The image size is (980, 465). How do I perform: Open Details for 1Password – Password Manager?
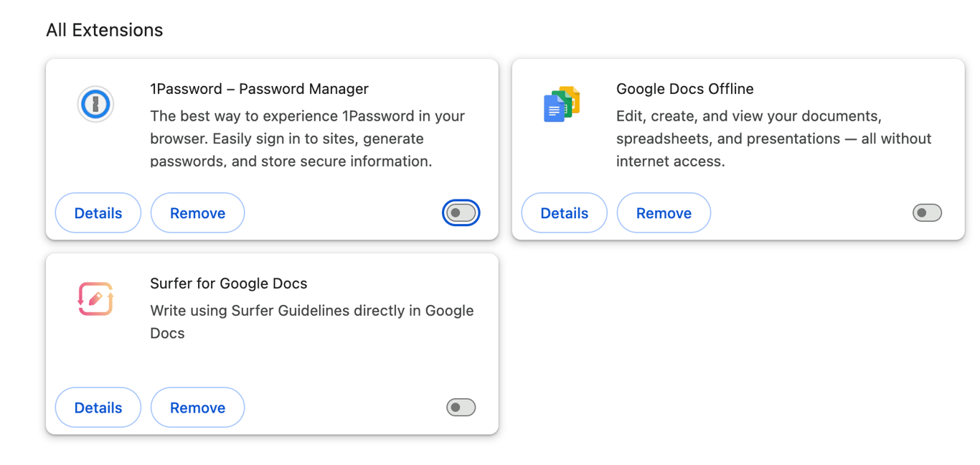98,212
